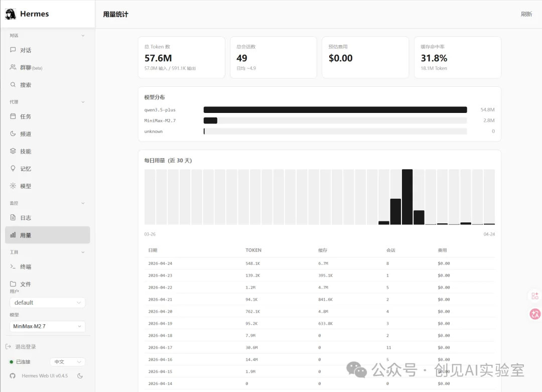Go to 群聊 (beta) menu item
The height and width of the screenshot is (392, 542).
tap(47, 67)
